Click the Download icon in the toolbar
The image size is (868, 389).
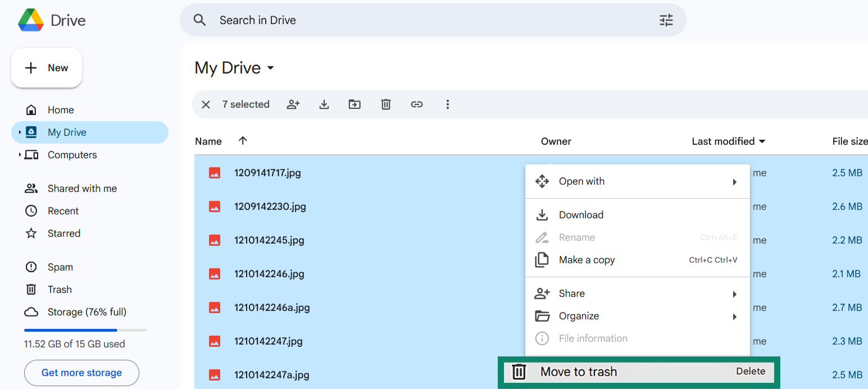[324, 104]
